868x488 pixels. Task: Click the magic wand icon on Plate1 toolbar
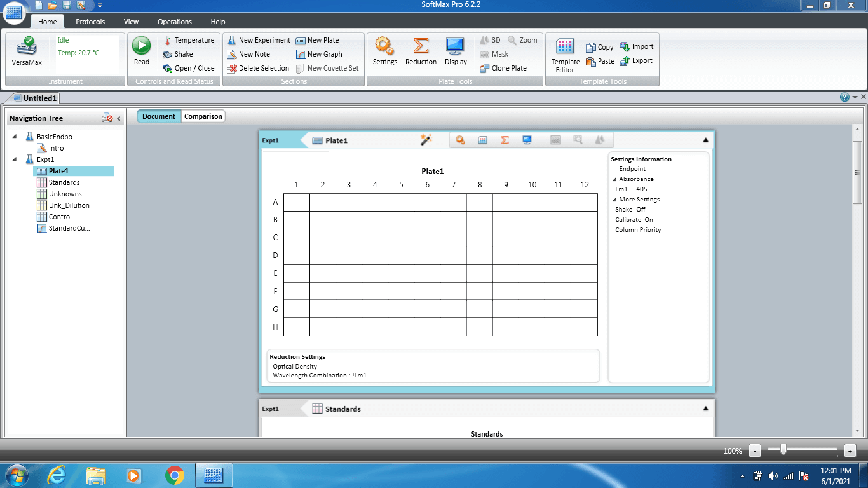(x=426, y=139)
